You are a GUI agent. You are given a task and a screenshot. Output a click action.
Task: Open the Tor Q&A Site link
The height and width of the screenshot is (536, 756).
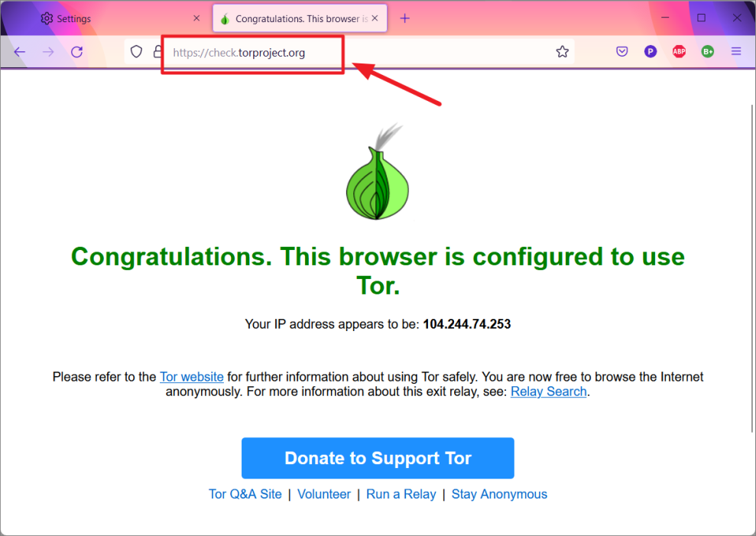click(245, 494)
